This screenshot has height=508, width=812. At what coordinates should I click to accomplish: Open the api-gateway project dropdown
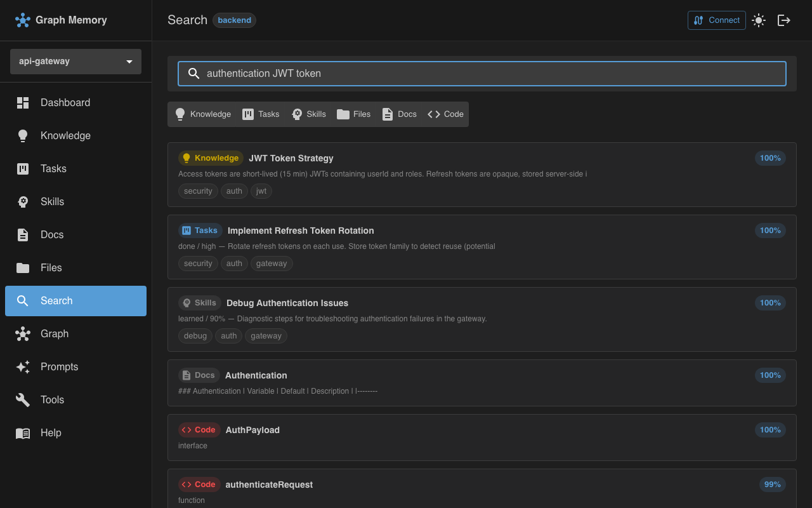(x=75, y=61)
